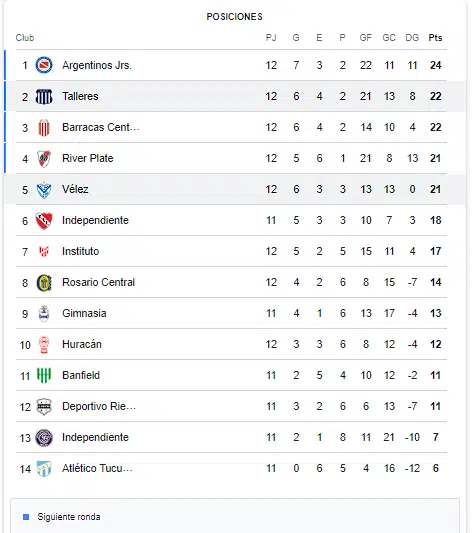Click the Talleres striped crest icon
The image size is (472, 533).
44,97
